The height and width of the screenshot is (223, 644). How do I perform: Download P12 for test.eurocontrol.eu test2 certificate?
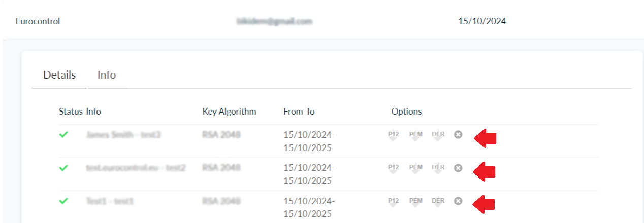(x=393, y=168)
